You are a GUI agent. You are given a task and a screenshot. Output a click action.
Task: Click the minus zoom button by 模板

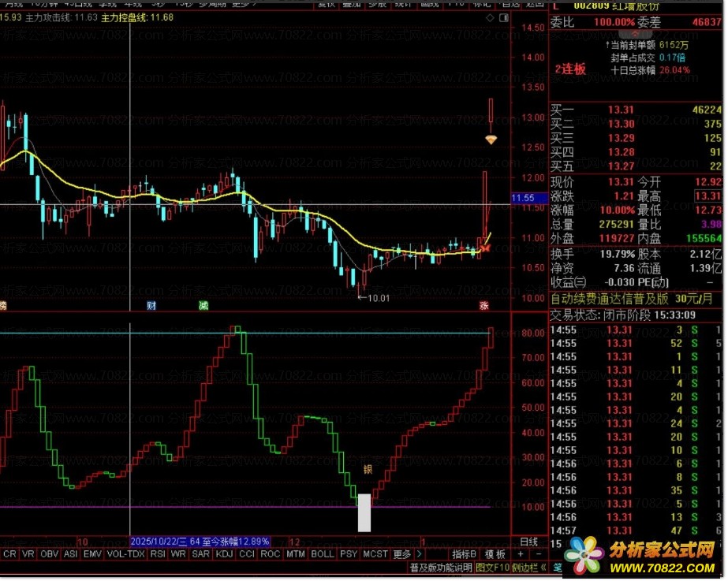point(538,554)
